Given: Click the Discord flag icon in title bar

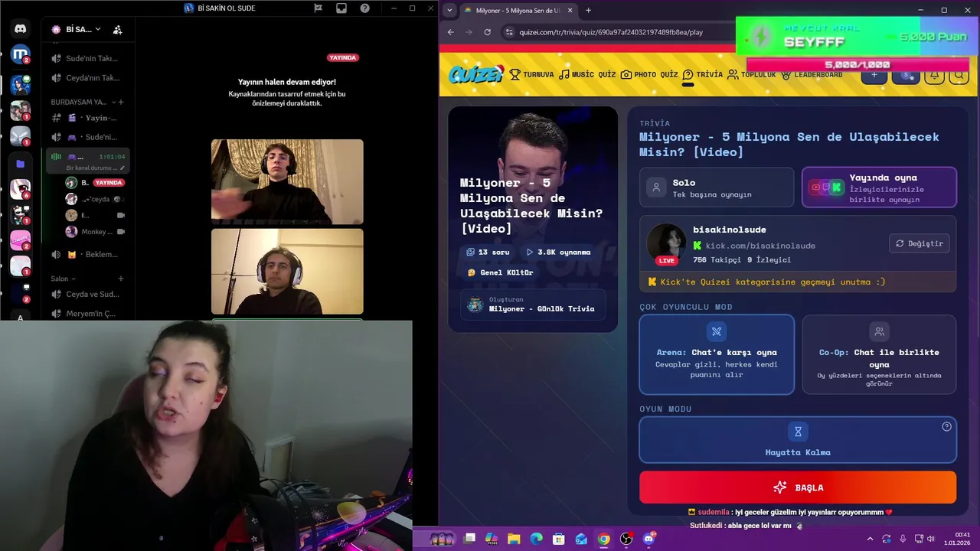Looking at the screenshot, I should coord(318,8).
